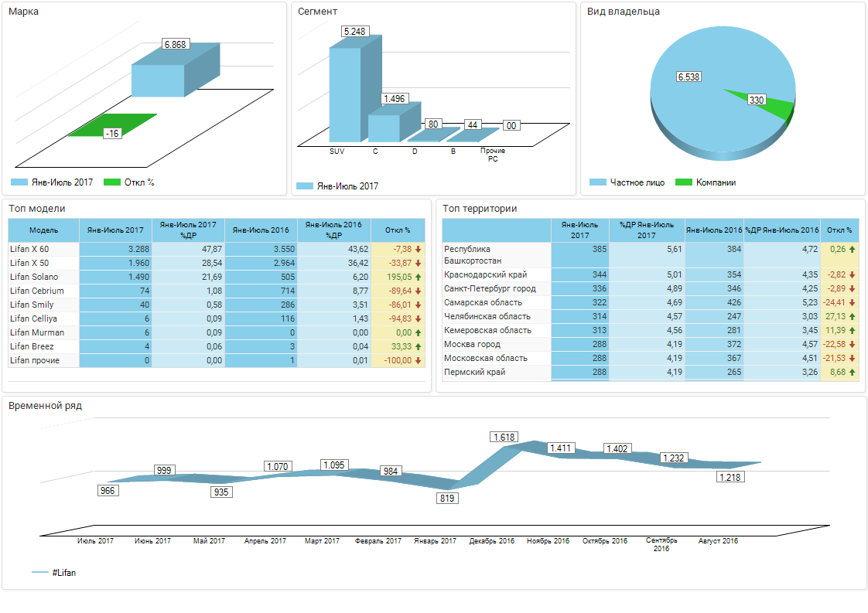Click the green up arrow in Lifan Murman row

click(x=419, y=333)
